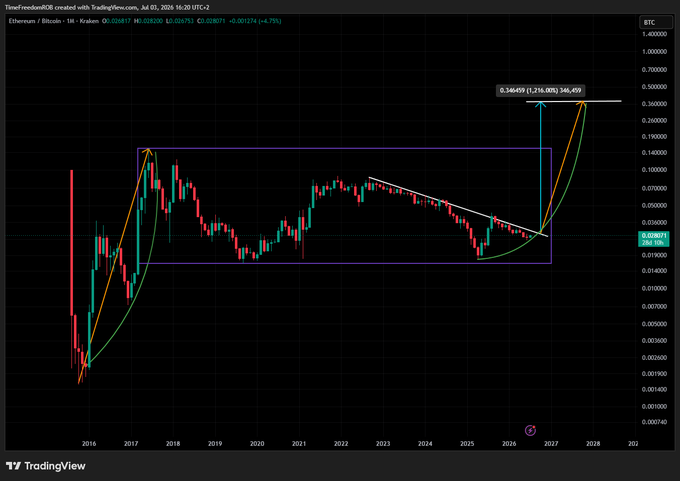Click the open value O0.026817
This screenshot has height=481, width=680.
tap(117, 21)
